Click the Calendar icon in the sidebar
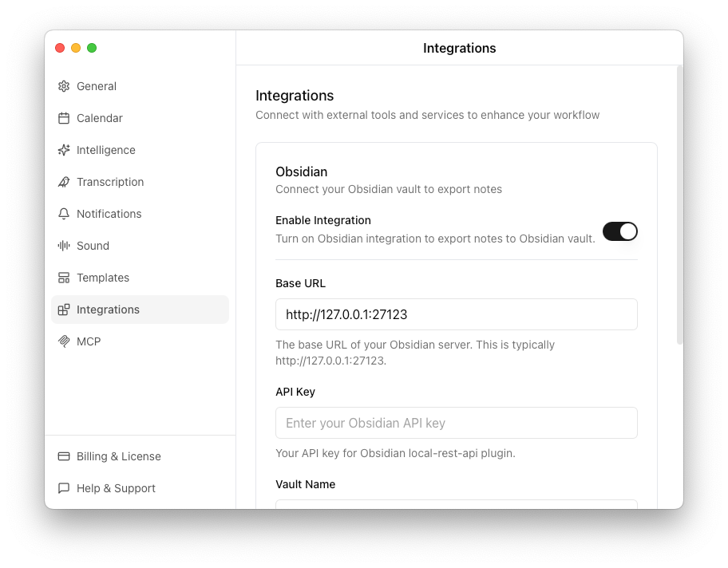Viewport: 728px width, 568px height. pyautogui.click(x=64, y=118)
